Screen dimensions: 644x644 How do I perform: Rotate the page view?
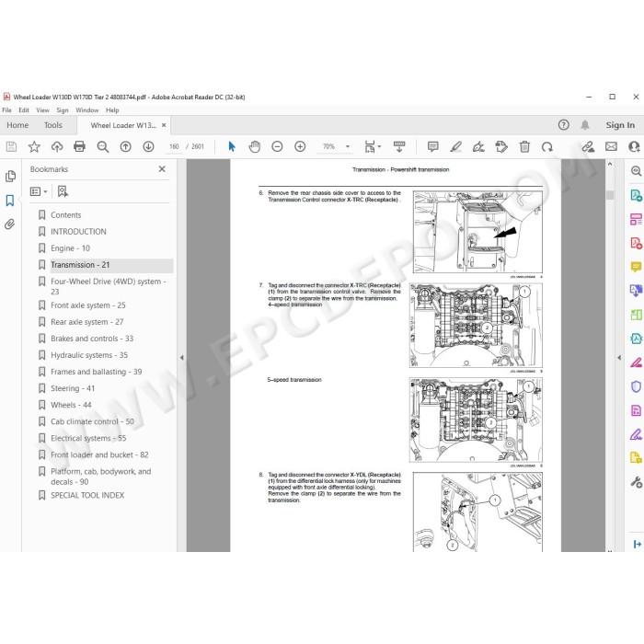547,146
